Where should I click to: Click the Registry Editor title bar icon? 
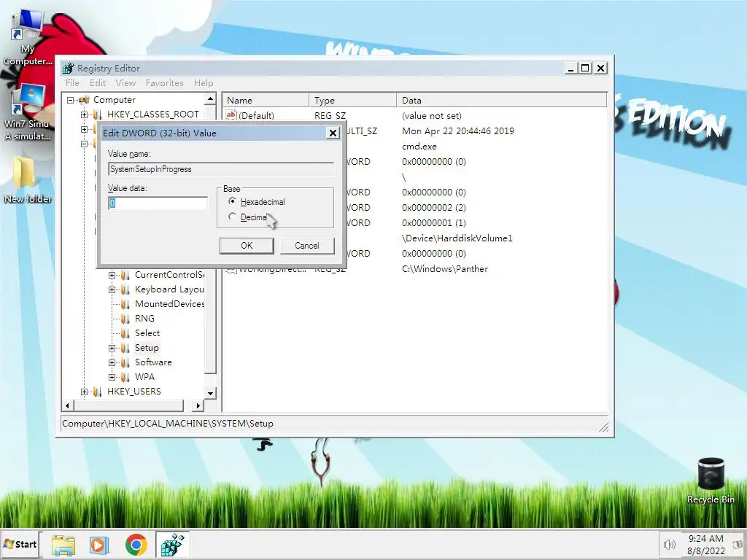pos(68,69)
